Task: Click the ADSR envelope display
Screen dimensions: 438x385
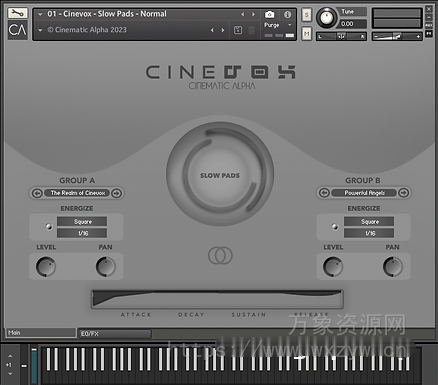Action: tap(217, 299)
